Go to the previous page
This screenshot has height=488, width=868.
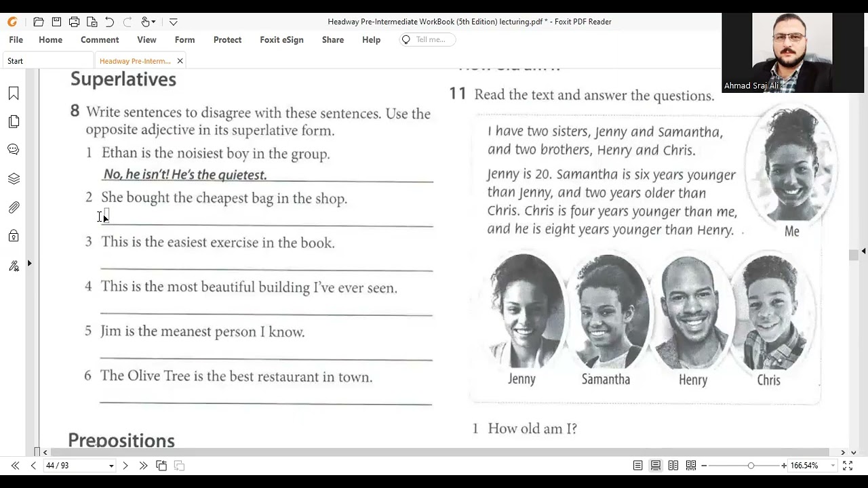pyautogui.click(x=33, y=466)
